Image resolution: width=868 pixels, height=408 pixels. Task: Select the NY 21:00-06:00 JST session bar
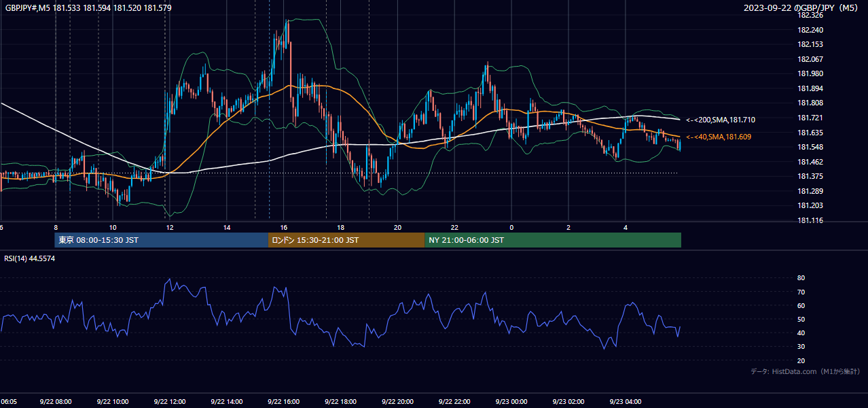click(553, 240)
